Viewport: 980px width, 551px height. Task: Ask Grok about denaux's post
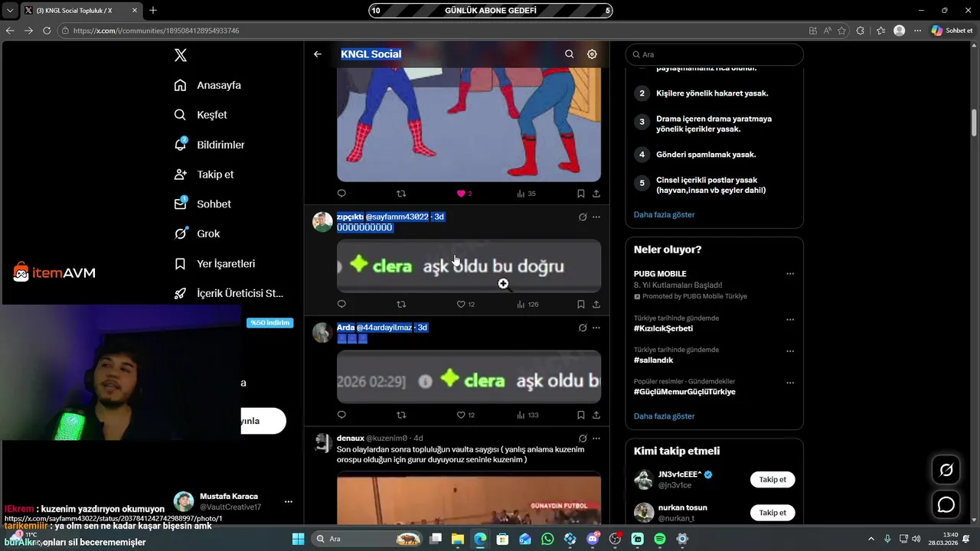coord(583,439)
